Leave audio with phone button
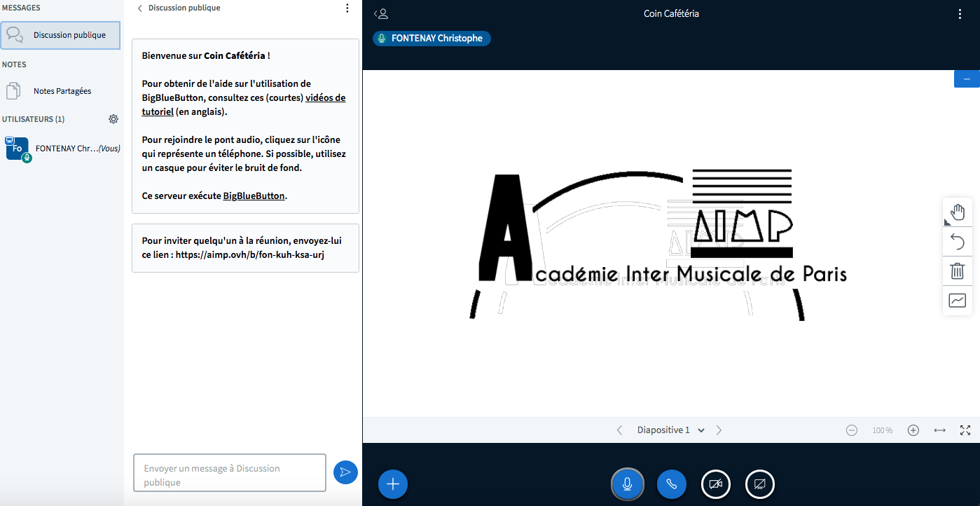Image resolution: width=980 pixels, height=506 pixels. click(x=671, y=484)
